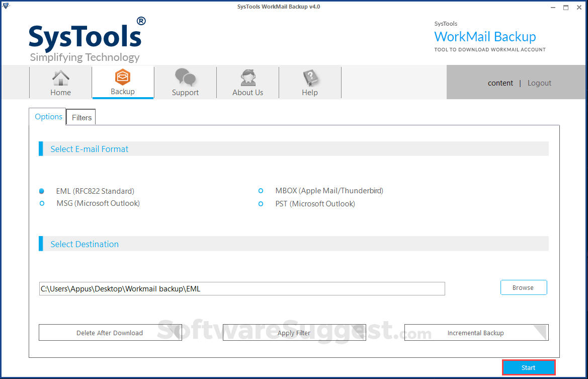Open the Help book icon
The width and height of the screenshot is (588, 379).
(x=310, y=82)
